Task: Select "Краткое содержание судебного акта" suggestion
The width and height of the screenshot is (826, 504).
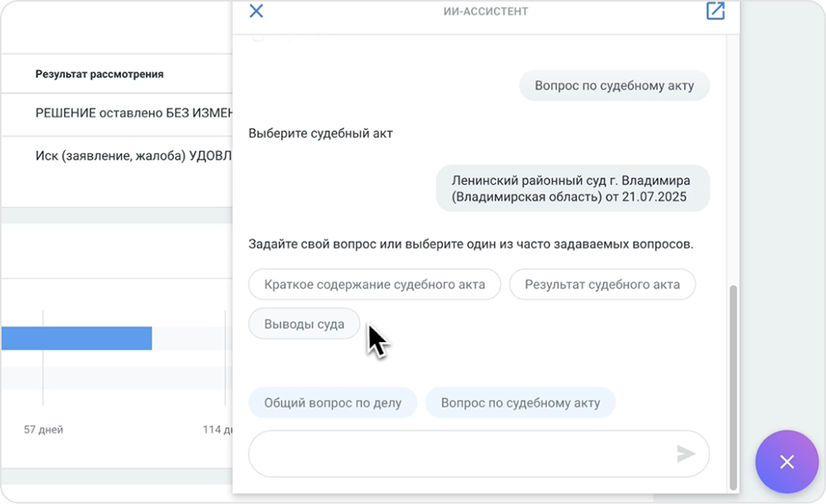Action: pyautogui.click(x=374, y=284)
